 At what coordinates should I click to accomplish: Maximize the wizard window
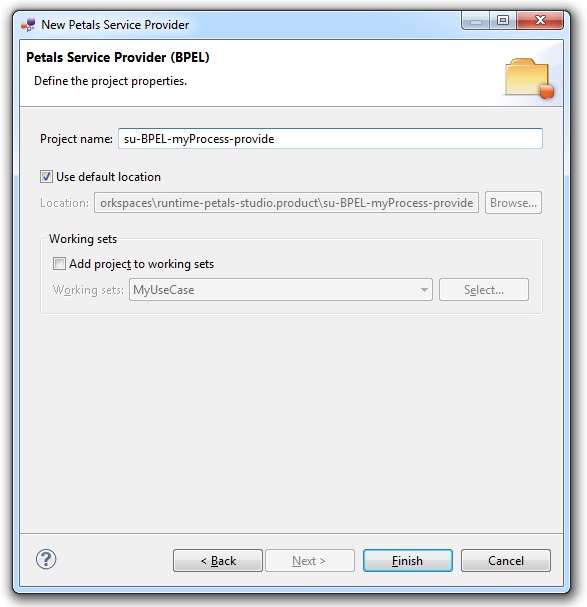(503, 20)
